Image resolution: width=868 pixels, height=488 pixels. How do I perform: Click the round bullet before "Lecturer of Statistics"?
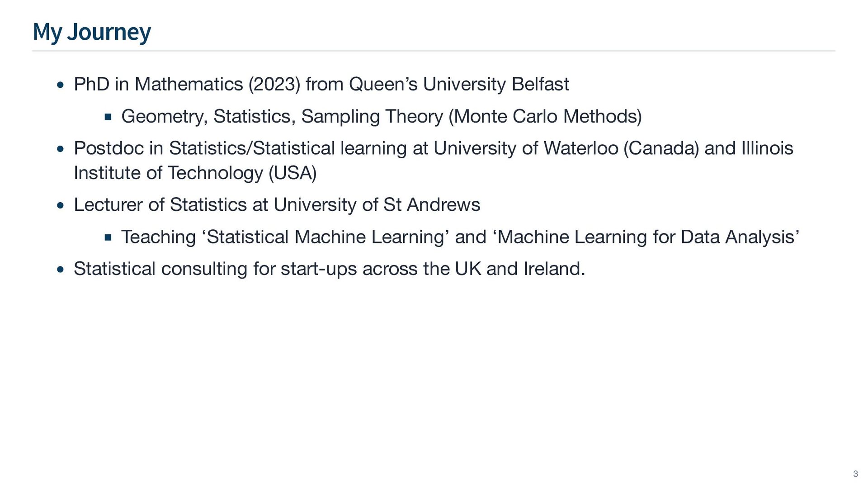click(x=61, y=205)
